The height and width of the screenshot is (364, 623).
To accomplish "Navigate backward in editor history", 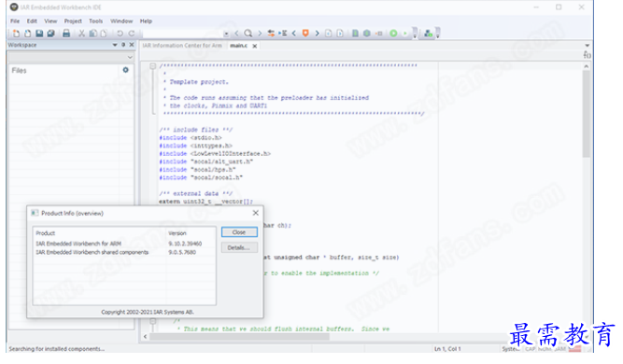I will point(328,34).
